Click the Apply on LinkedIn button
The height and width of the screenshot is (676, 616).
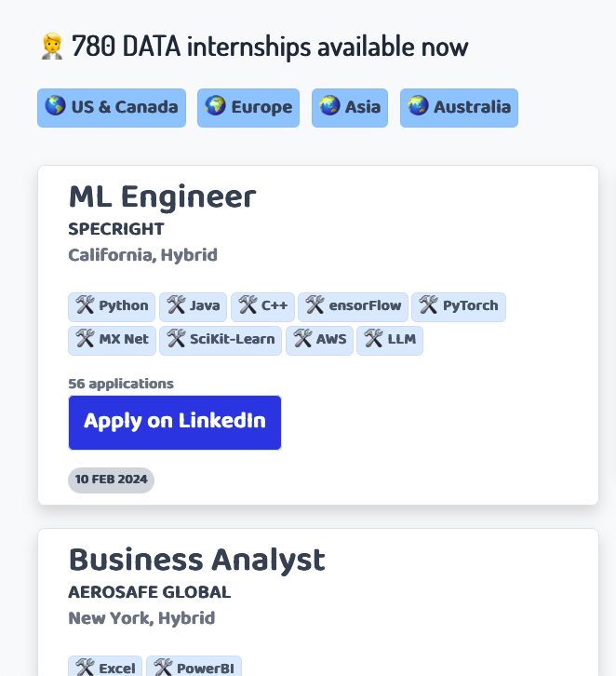click(175, 423)
